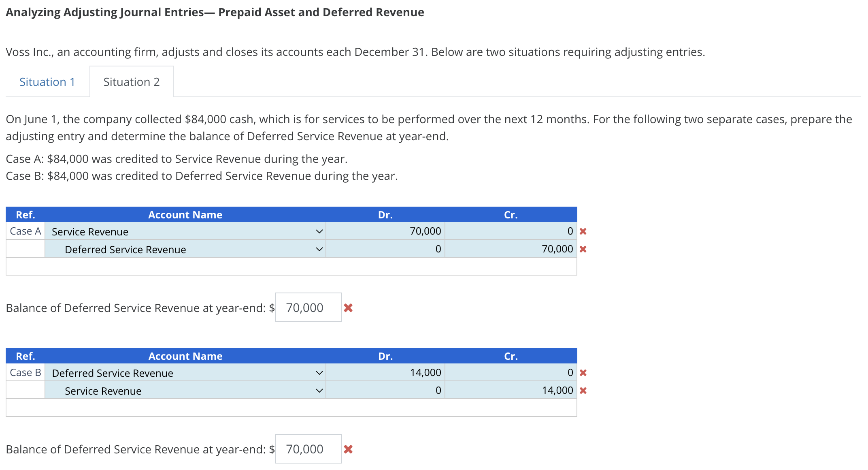Switch to the Situation 1 tab
This screenshot has width=868, height=470.
click(47, 81)
